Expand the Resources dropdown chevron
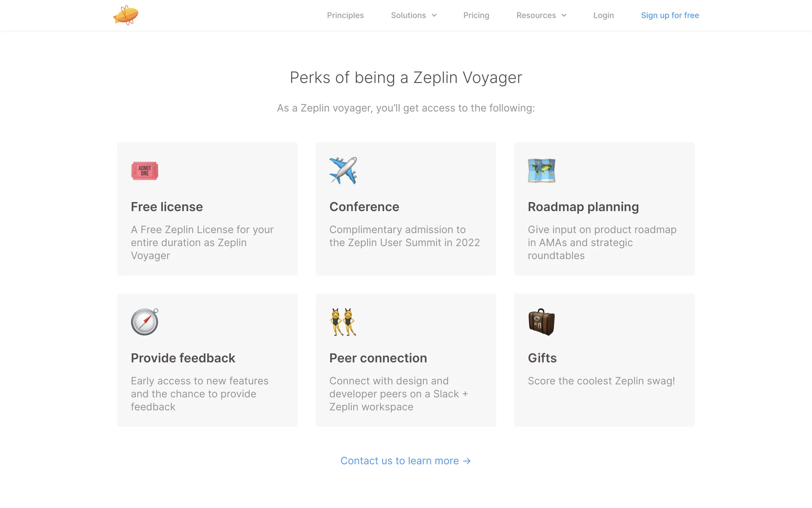Image resolution: width=812 pixels, height=508 pixels. [564, 15]
